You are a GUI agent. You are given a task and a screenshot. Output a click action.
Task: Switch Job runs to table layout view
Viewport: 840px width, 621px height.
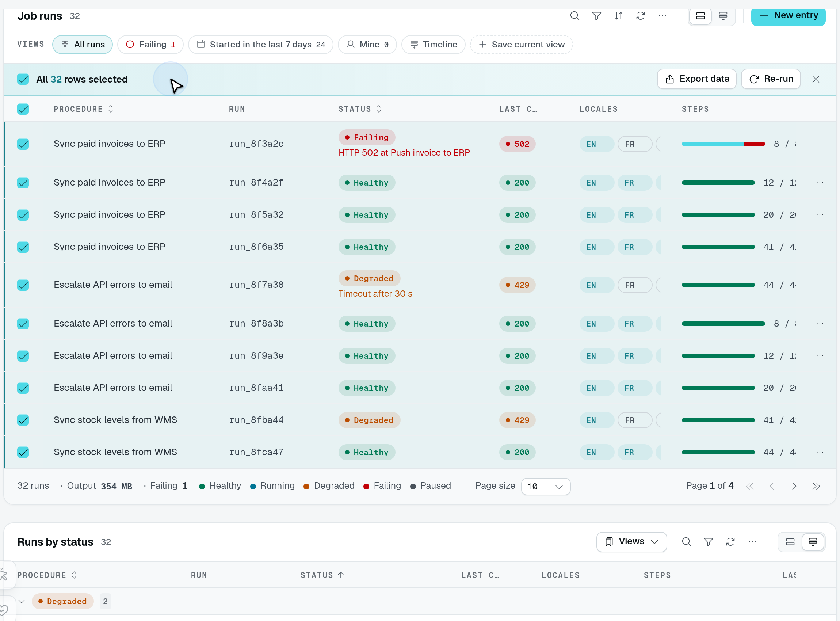click(x=700, y=16)
